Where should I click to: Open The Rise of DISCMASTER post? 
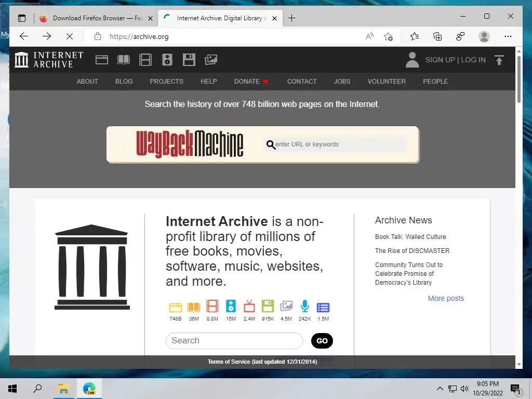[412, 251]
